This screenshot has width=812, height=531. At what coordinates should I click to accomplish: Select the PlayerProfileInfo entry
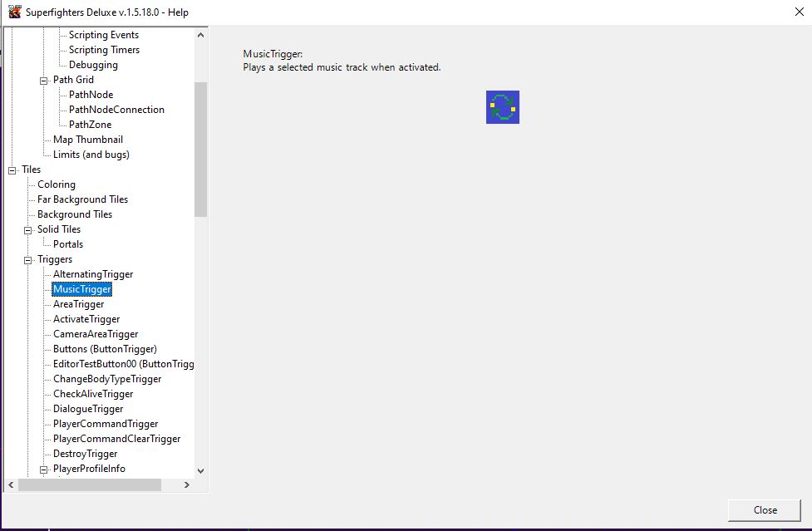click(x=89, y=469)
